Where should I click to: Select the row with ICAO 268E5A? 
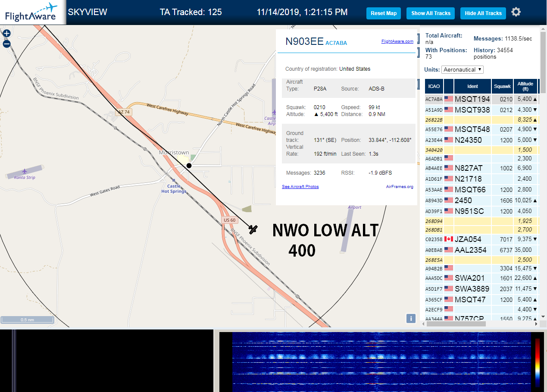click(x=481, y=260)
